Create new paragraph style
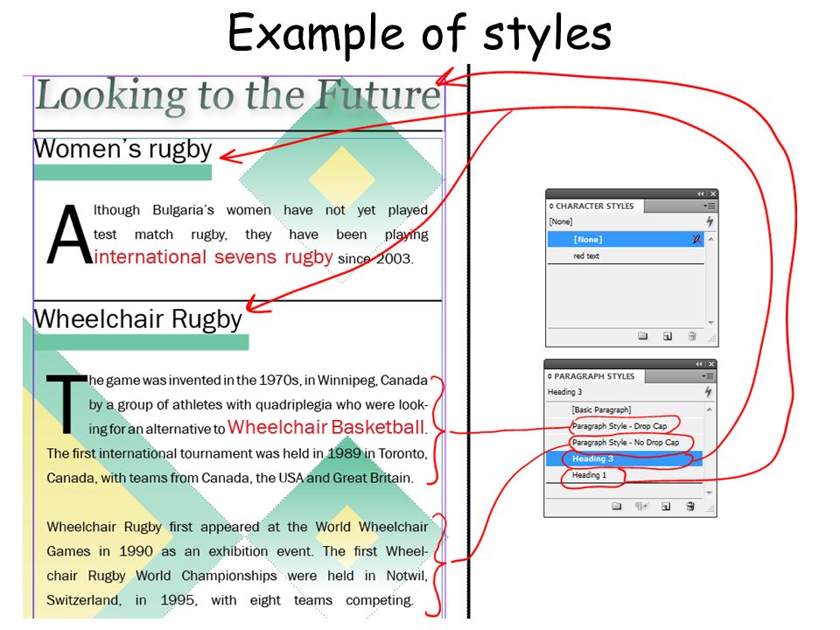This screenshot has width=840, height=630. pyautogui.click(x=665, y=506)
